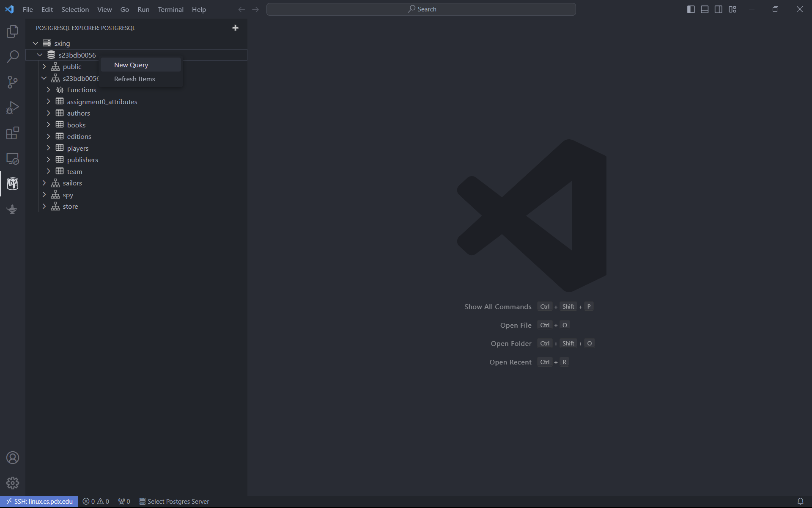
Task: Expand the sailors schema
Action: pyautogui.click(x=44, y=183)
